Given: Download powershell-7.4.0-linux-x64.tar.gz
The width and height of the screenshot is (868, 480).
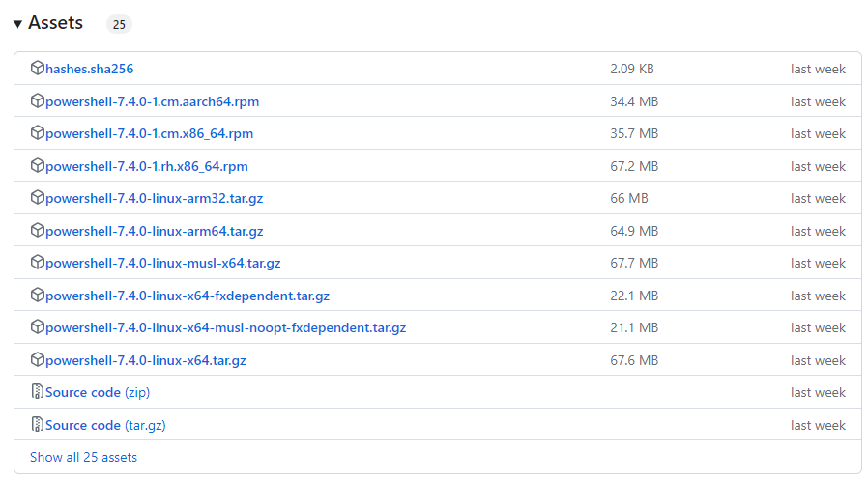Looking at the screenshot, I should click(x=146, y=360).
